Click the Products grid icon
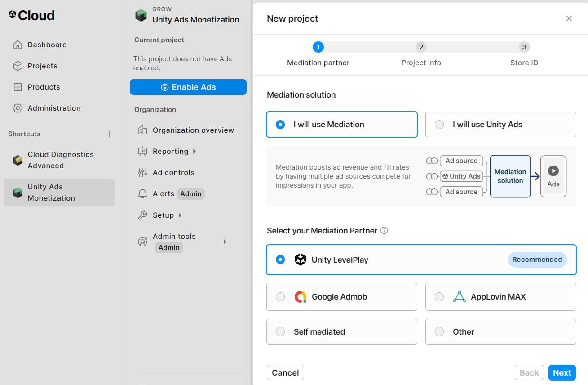The image size is (588, 385). [18, 87]
